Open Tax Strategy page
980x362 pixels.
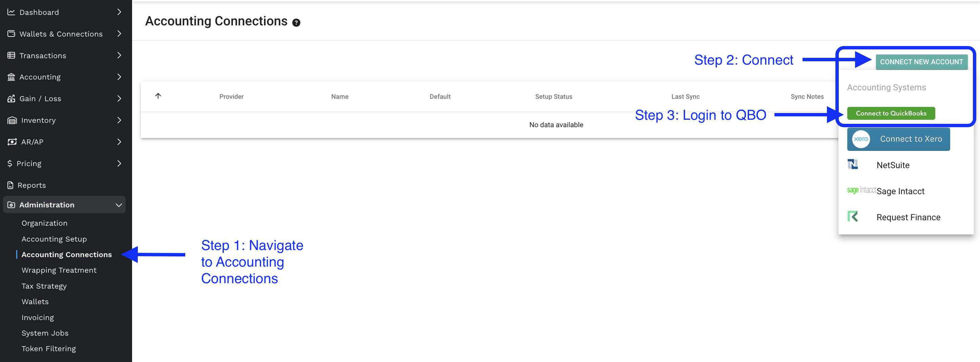point(44,286)
